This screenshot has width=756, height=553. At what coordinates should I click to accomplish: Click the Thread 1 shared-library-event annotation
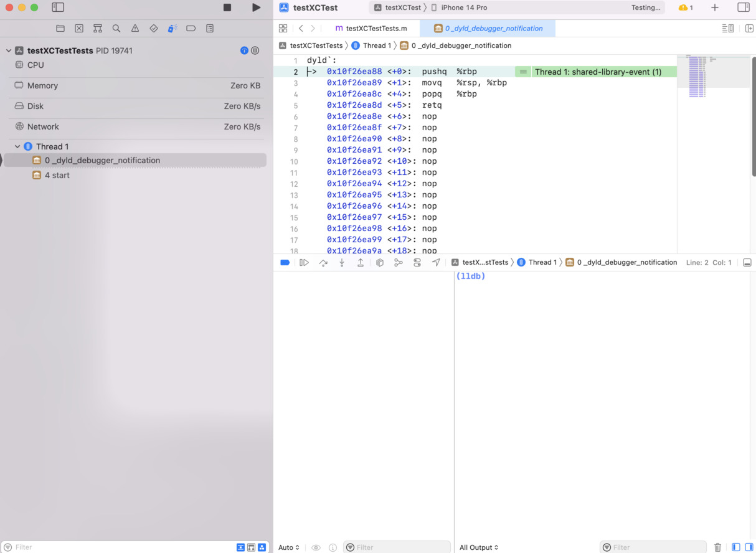(x=596, y=72)
